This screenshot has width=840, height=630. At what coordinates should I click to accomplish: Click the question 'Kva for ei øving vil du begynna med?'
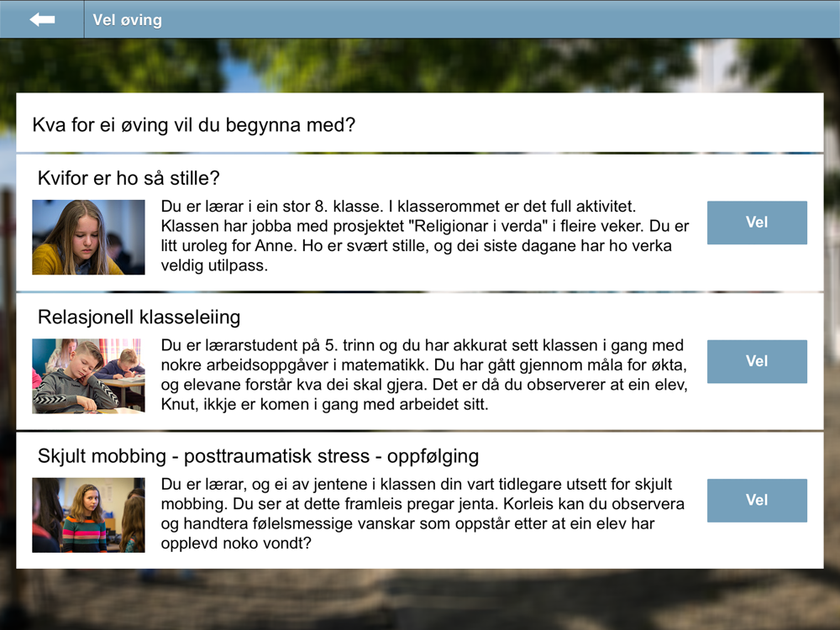click(x=194, y=125)
